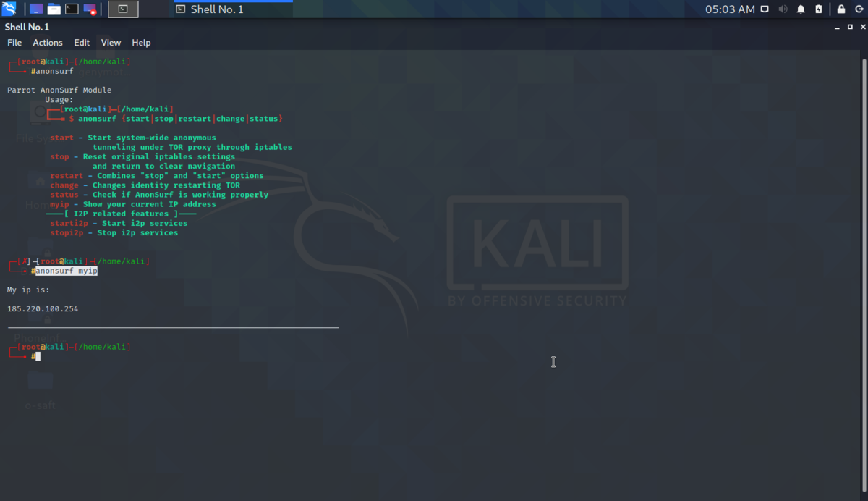
Task: Click the usage line listing start|stop|restart|change|status
Action: (x=180, y=119)
